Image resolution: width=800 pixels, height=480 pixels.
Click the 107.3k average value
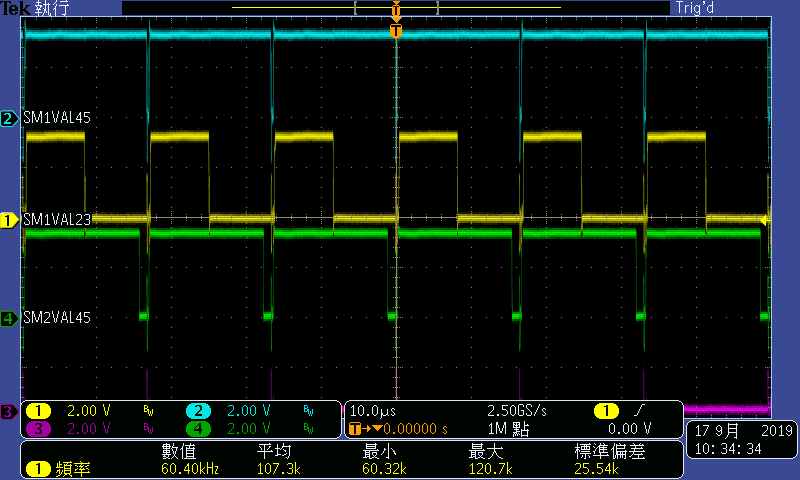pyautogui.click(x=279, y=468)
